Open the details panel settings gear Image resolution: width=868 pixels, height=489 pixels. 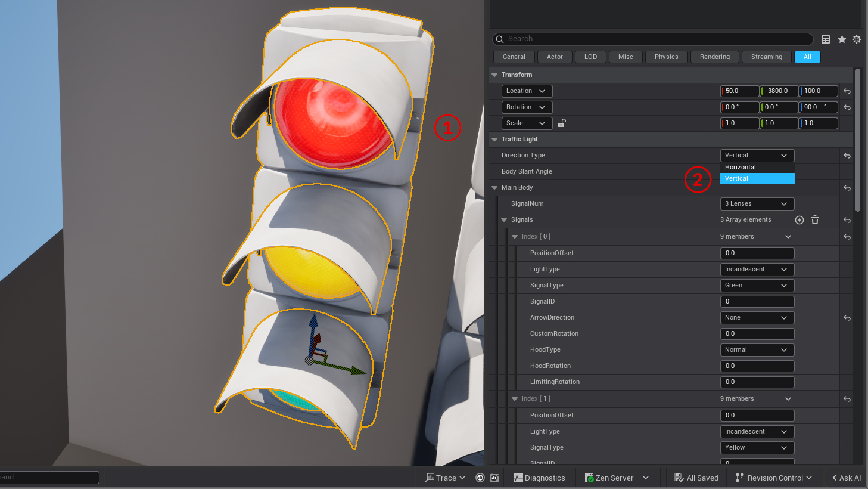coord(857,39)
